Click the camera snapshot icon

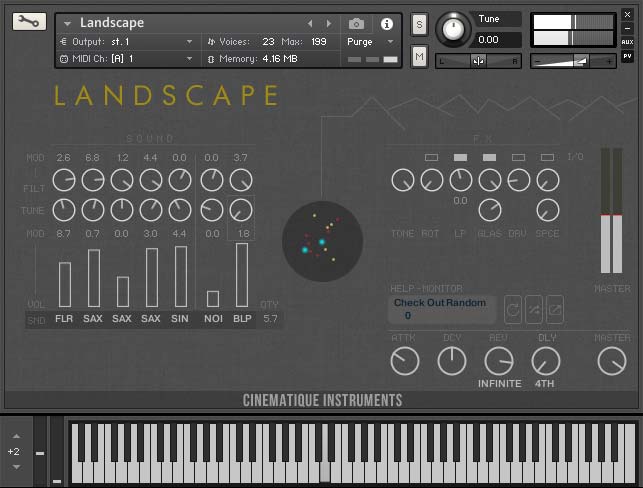[356, 24]
